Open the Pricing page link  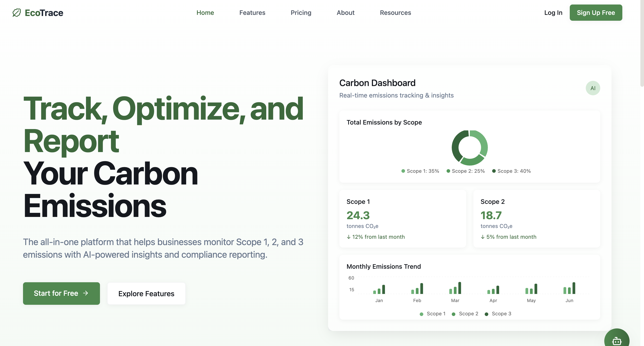(x=301, y=13)
